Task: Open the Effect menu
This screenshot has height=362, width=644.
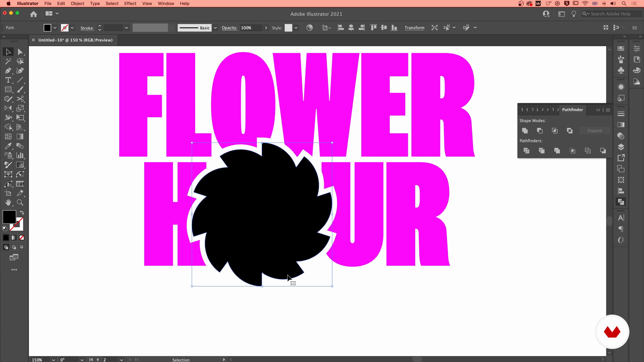Action: click(x=130, y=4)
